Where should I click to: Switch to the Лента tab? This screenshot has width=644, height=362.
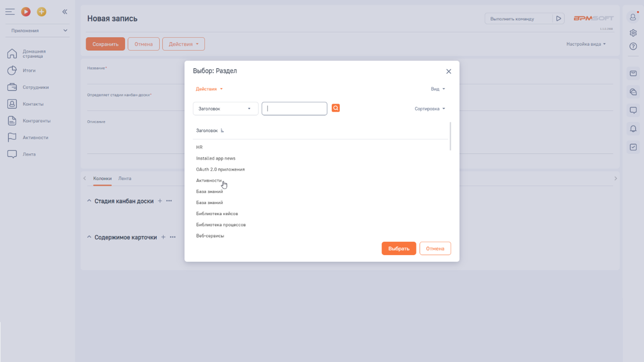125,178
